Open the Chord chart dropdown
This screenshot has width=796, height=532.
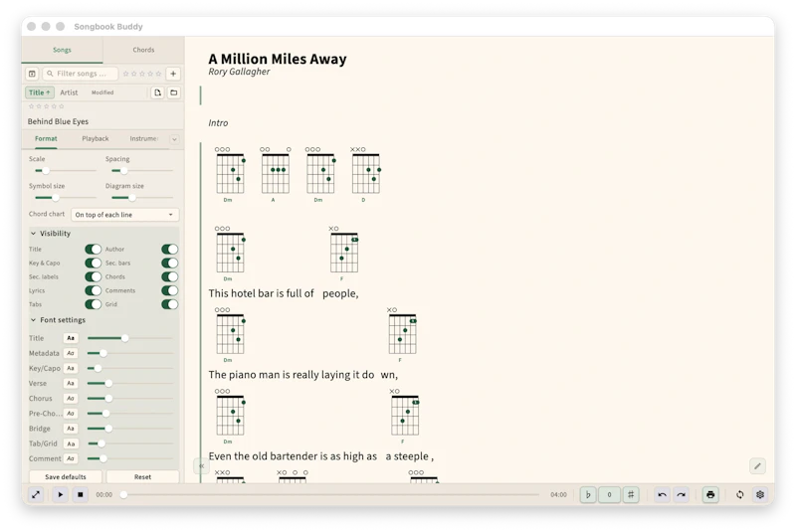(x=125, y=215)
